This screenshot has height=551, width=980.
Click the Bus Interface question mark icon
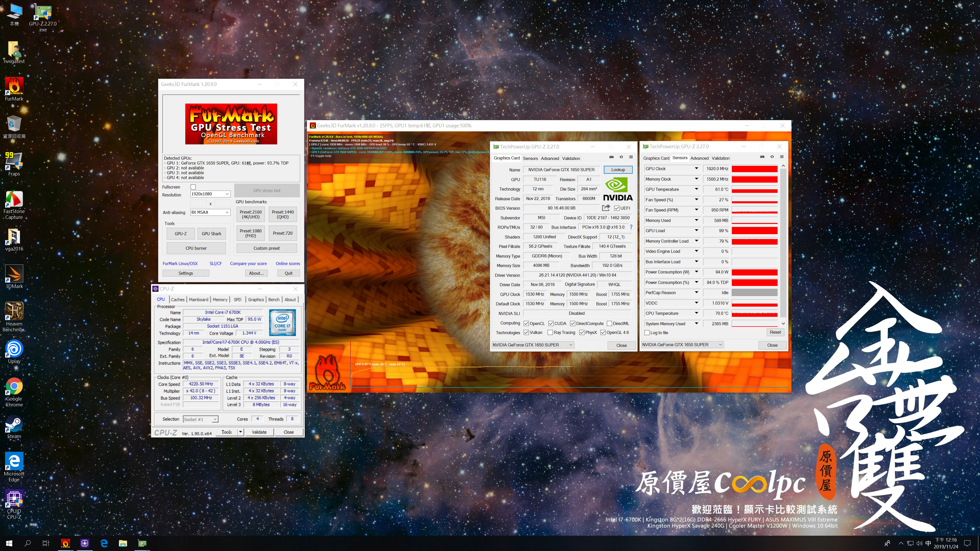click(631, 227)
